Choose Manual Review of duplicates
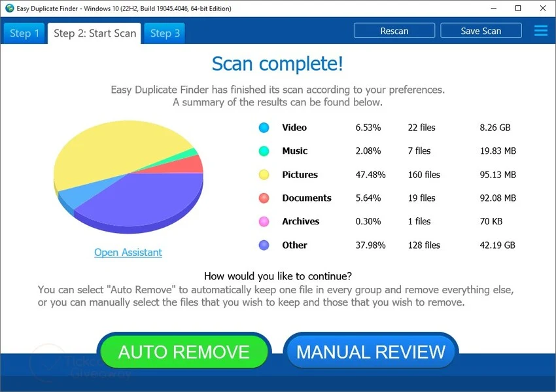The image size is (556, 392). [x=371, y=352]
